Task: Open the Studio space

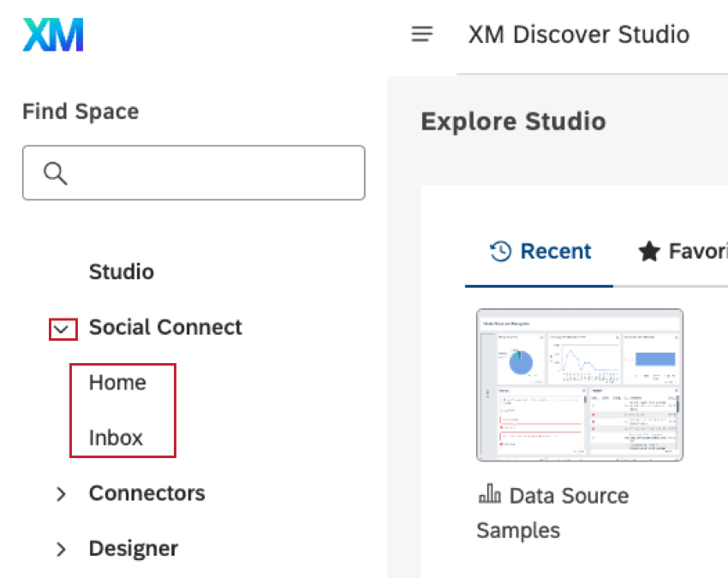Action: coord(121,271)
